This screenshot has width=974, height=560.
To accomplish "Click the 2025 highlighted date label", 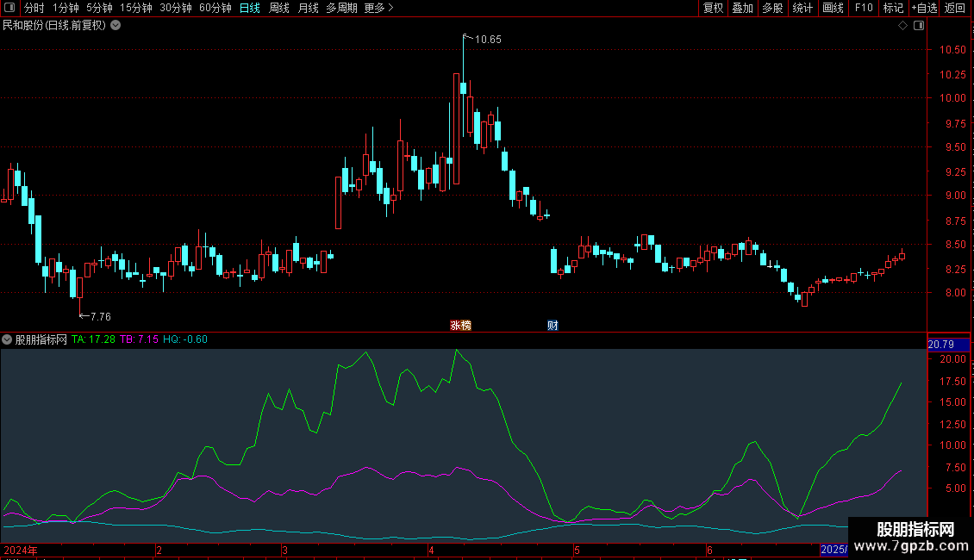I will 834,550.
